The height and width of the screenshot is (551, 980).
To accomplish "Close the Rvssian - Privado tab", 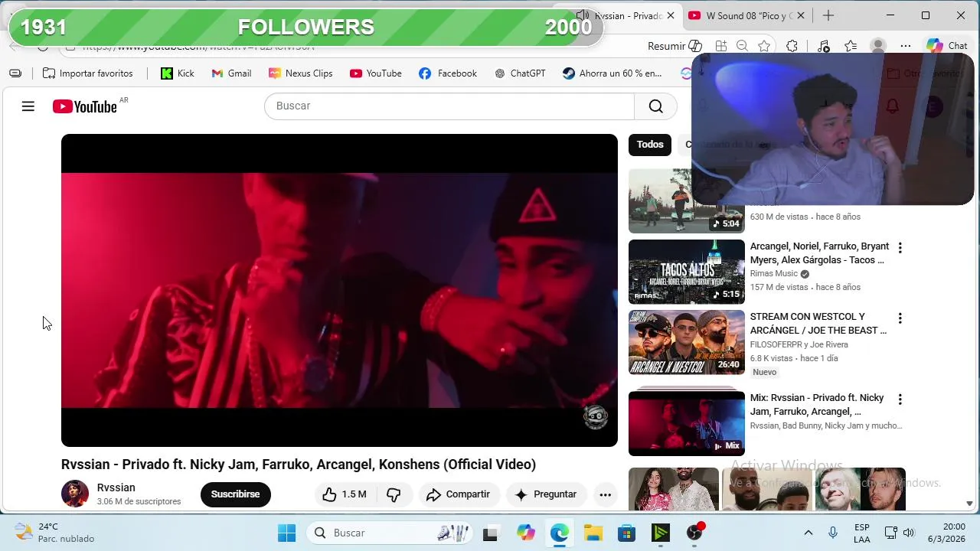I will point(671,15).
